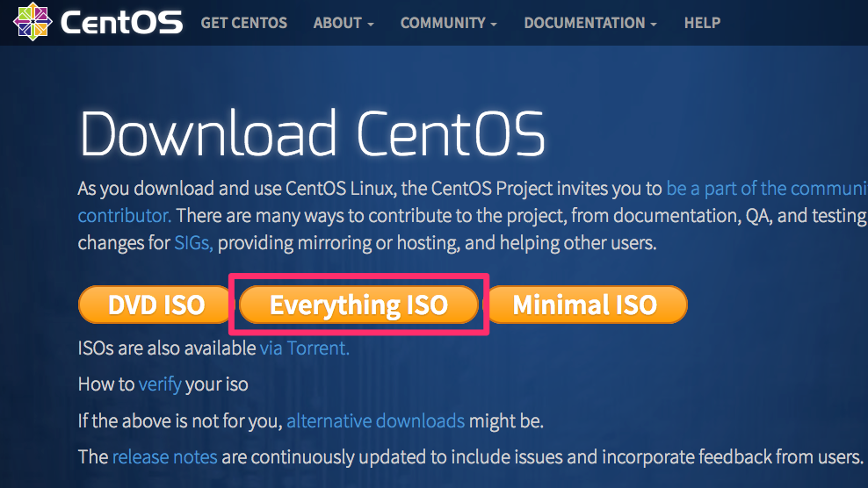Click the Minimal ISO download button
Viewport: 868px width, 488px height.
[586, 305]
